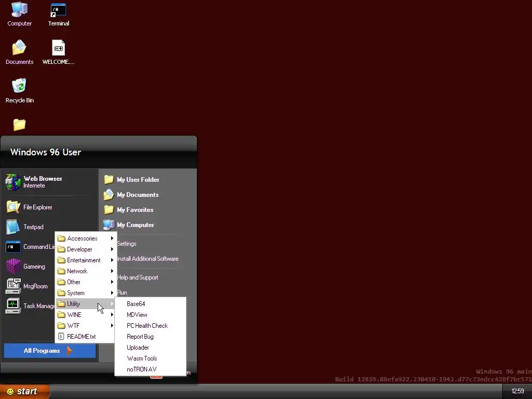The width and height of the screenshot is (532, 399).
Task: Open My User Folder
Action: point(131,179)
